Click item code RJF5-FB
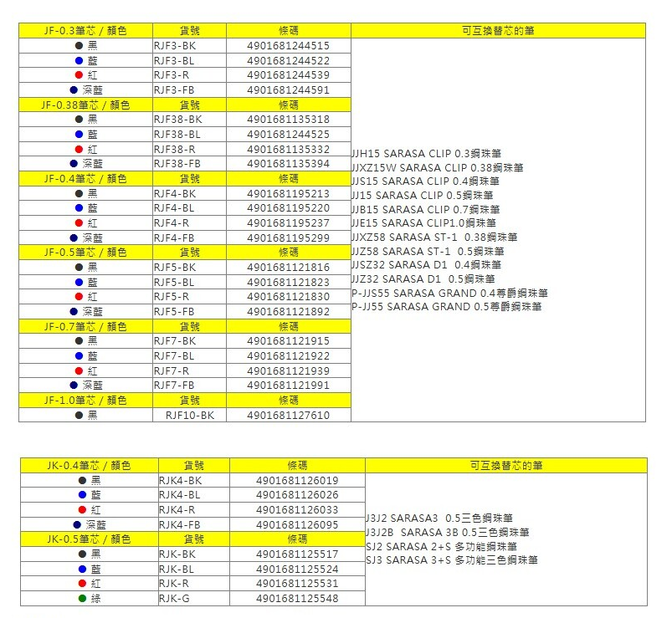 click(174, 312)
